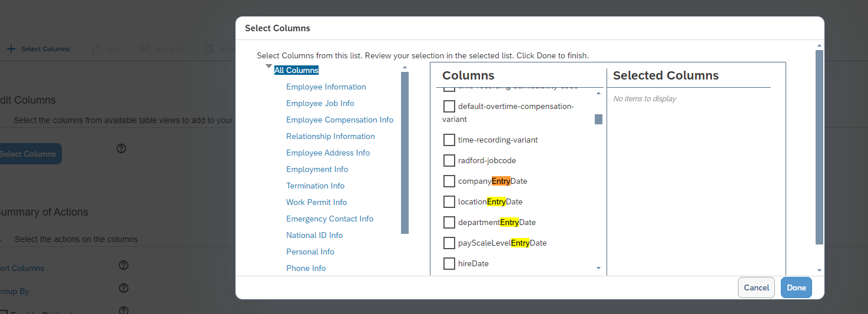Collapse the All Columns tree triangle

(269, 67)
